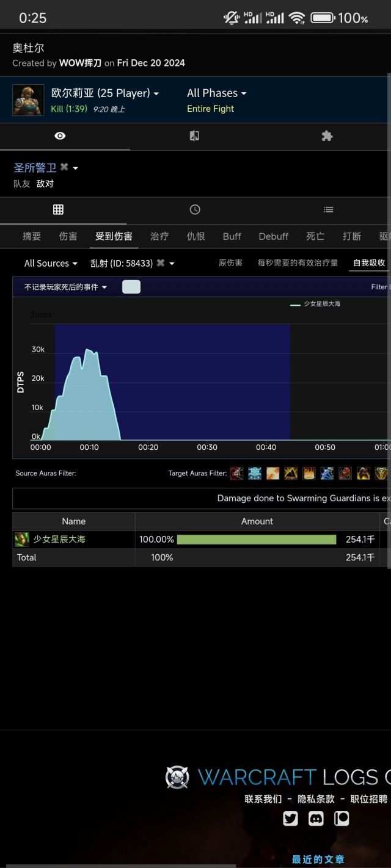Open the 乱射 (ID: 58433) ability dropdown
The image size is (391, 868).
133,263
